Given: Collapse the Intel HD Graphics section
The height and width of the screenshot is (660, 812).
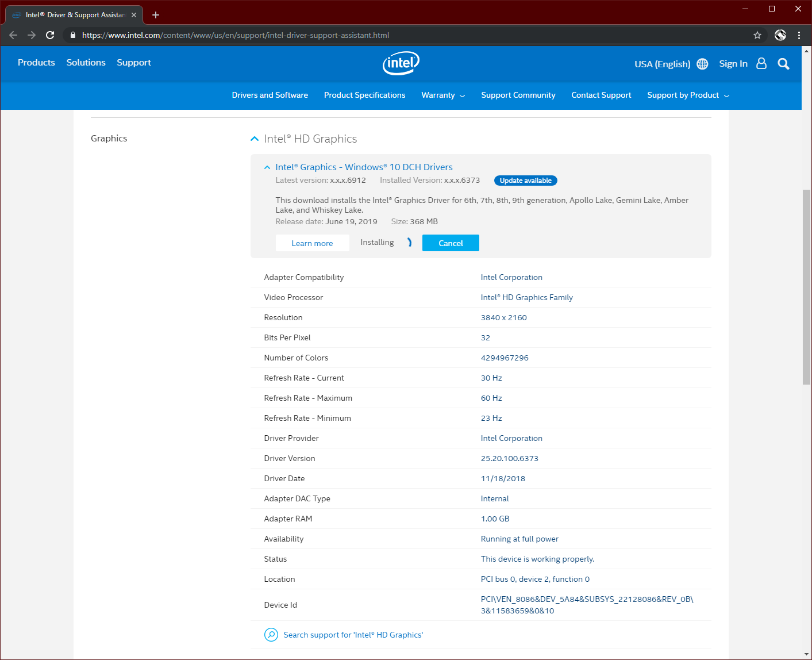Looking at the screenshot, I should [x=255, y=139].
